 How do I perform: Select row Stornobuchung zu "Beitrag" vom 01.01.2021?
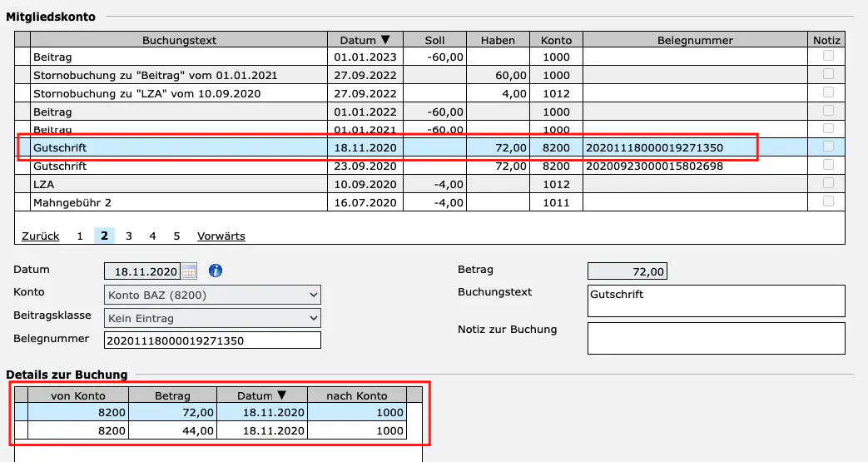pyautogui.click(x=429, y=75)
